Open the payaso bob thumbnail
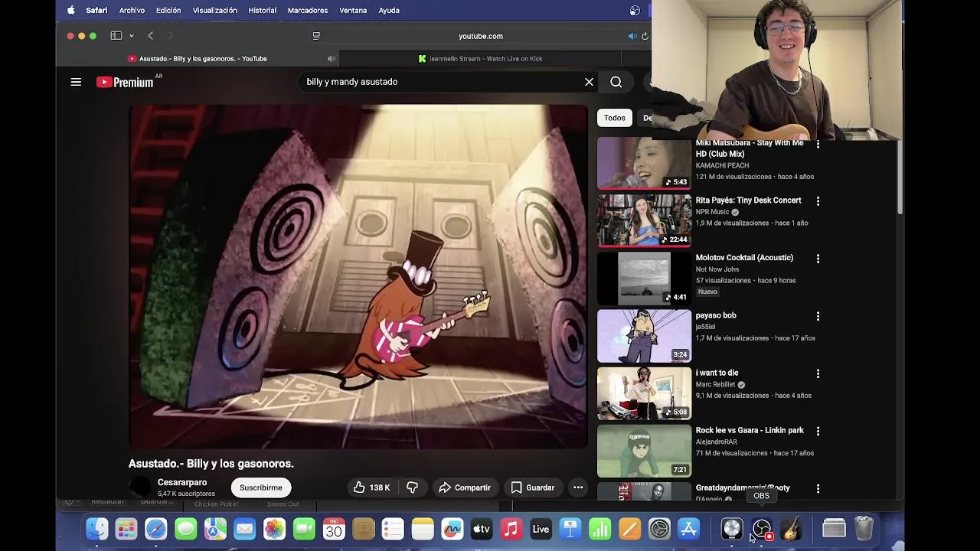 [644, 336]
